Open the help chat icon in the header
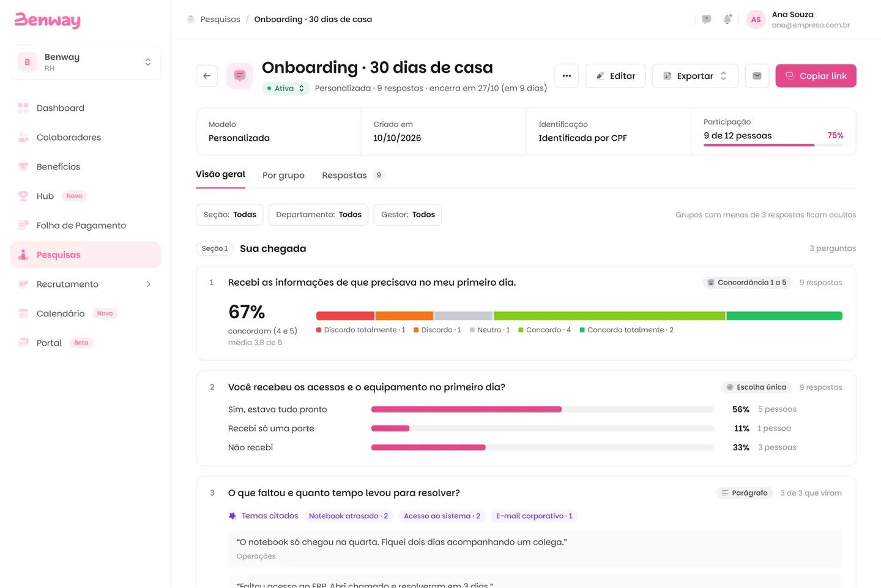The image size is (881, 588). (x=707, y=20)
